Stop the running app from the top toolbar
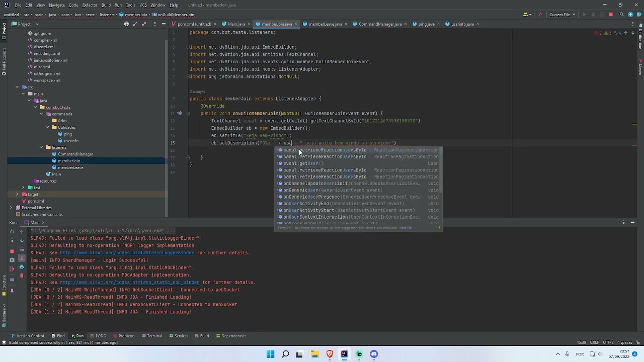Screen dimensions: 644x362 coord(611,15)
